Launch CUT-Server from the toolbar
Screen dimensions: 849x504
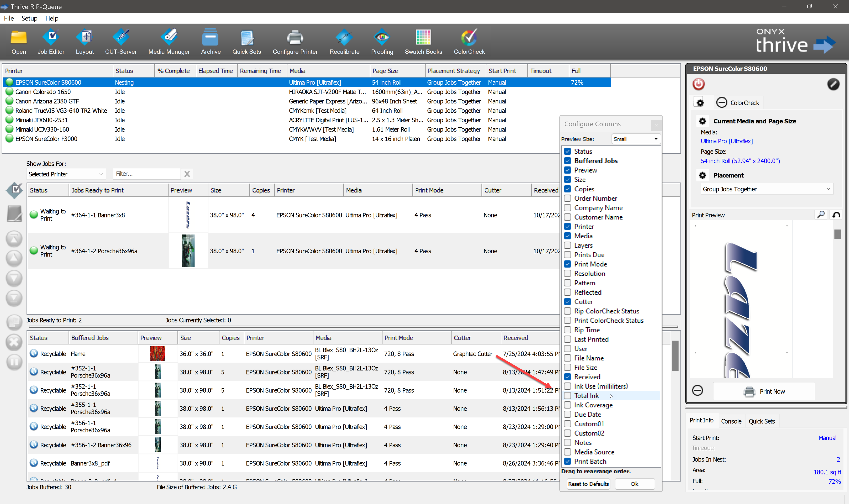click(x=121, y=42)
